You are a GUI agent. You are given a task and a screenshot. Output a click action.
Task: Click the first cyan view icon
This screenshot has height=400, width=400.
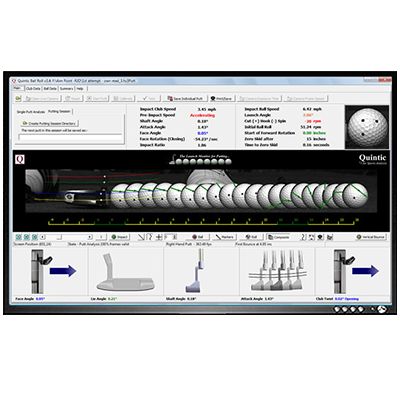coord(19,237)
